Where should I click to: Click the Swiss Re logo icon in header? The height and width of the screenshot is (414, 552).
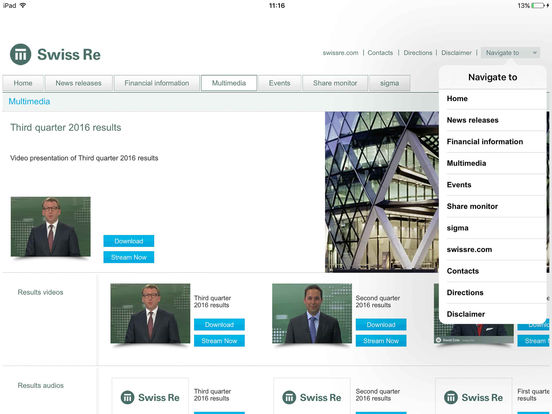[20, 54]
